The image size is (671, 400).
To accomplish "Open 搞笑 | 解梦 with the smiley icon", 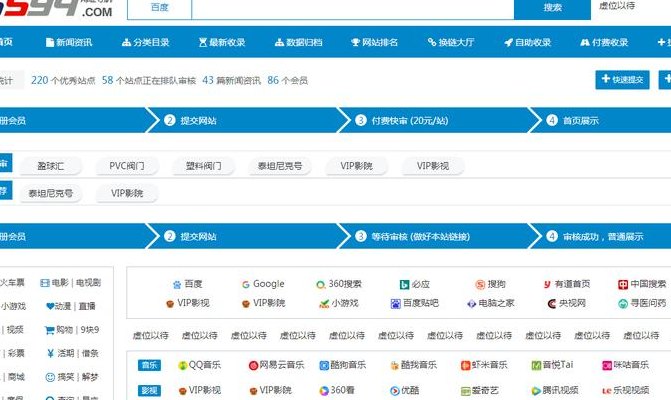I will coord(71,376).
